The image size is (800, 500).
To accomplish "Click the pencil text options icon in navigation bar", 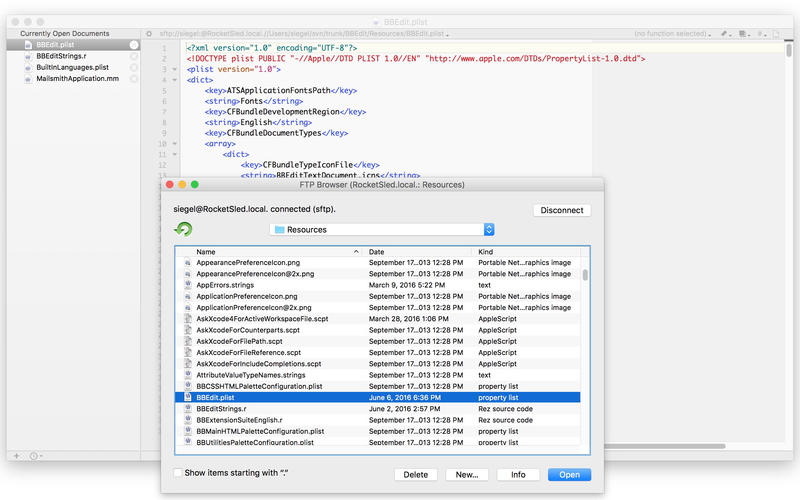I will [726, 34].
